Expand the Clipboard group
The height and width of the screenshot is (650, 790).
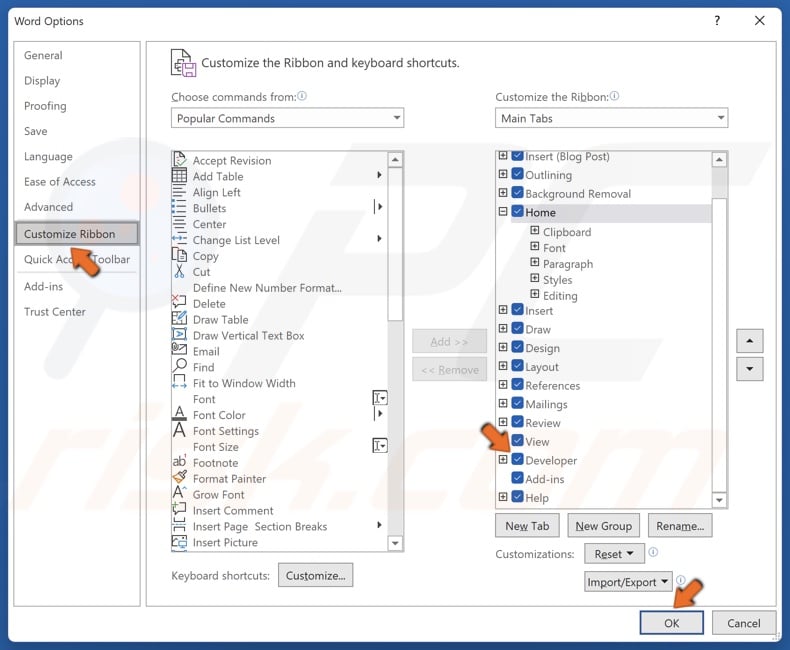point(535,231)
